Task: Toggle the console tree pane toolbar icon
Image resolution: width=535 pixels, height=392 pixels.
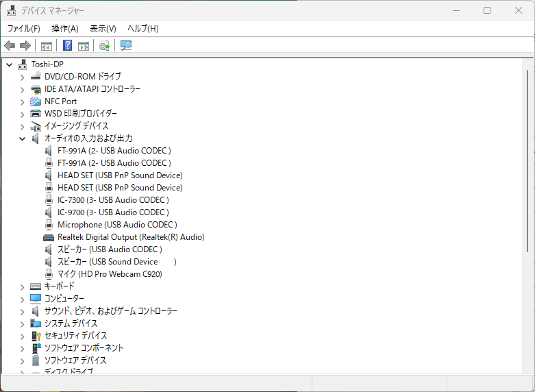Action: tap(47, 45)
